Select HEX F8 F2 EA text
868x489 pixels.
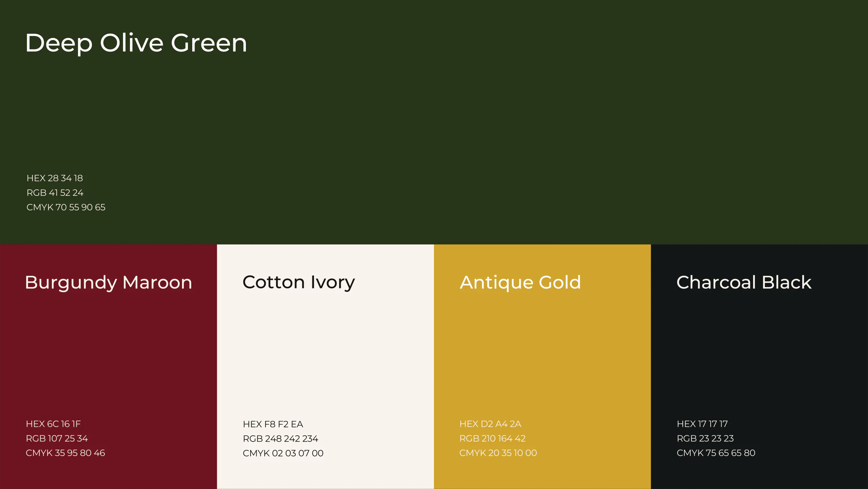[x=273, y=424]
